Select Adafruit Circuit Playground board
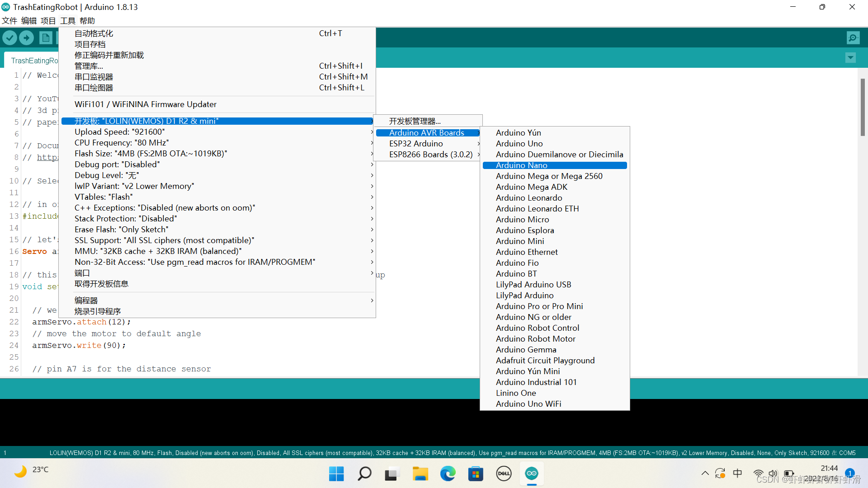The image size is (868, 488). click(555, 361)
